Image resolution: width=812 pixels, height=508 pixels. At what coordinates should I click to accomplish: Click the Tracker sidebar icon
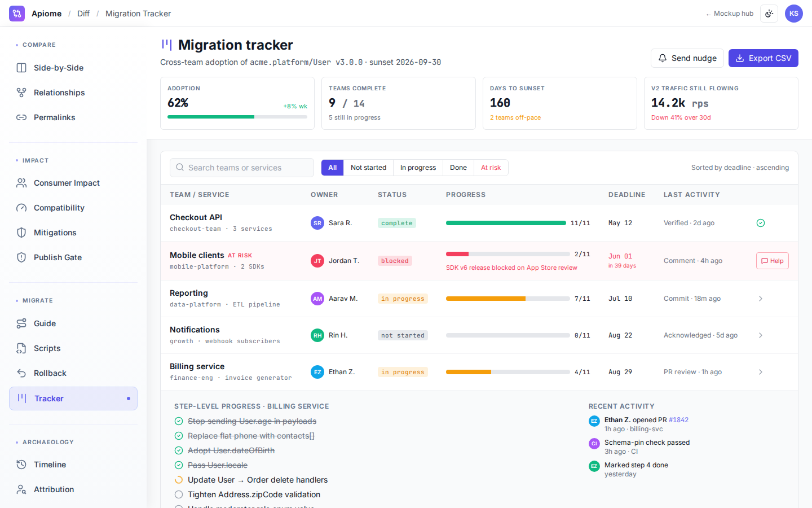pos(22,398)
